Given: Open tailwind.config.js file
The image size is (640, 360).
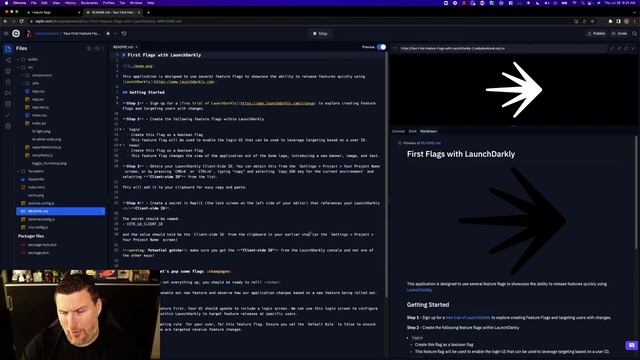Looking at the screenshot, I should click(41, 219).
